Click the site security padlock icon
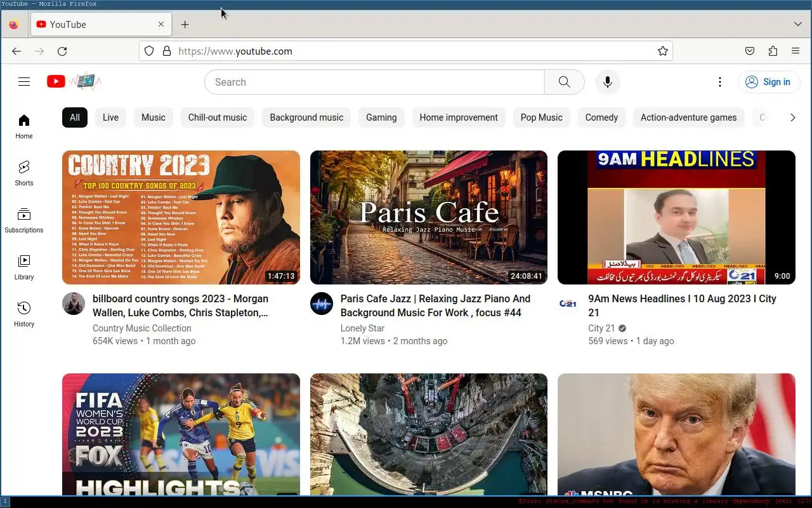Screen dimensions: 812x508 click(167, 51)
